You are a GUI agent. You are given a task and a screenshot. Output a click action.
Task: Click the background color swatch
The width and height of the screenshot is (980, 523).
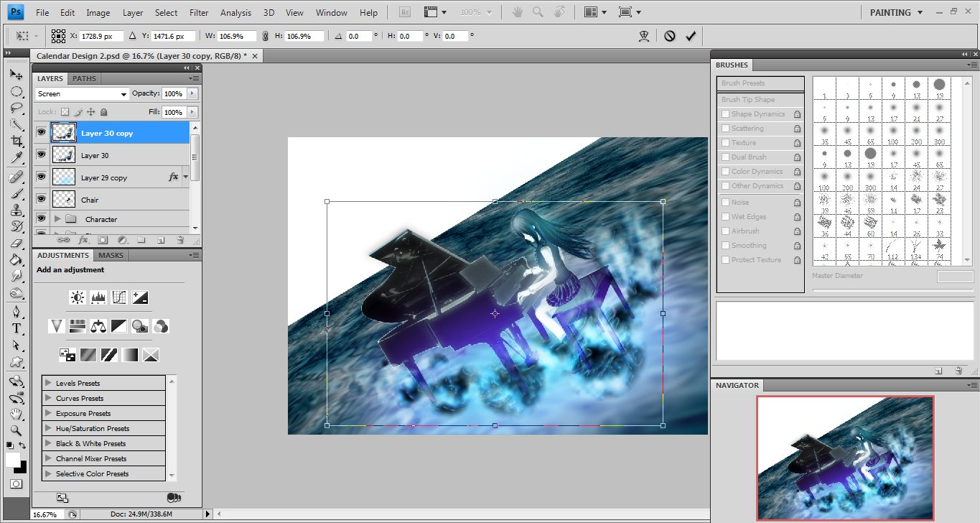23,468
